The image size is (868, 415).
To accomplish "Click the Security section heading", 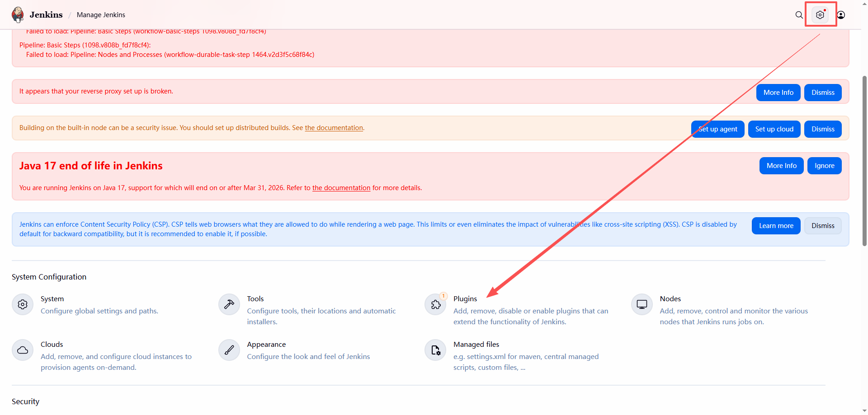I will pyautogui.click(x=25, y=401).
